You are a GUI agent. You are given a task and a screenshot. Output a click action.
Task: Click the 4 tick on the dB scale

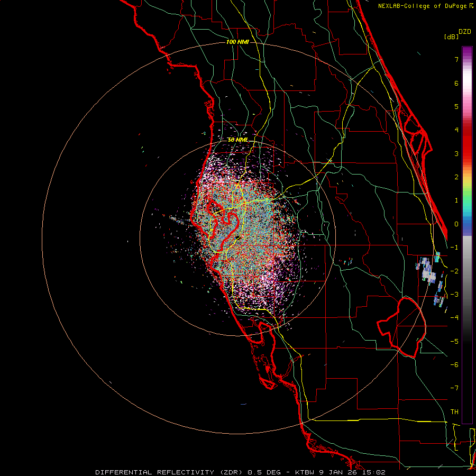click(456, 130)
